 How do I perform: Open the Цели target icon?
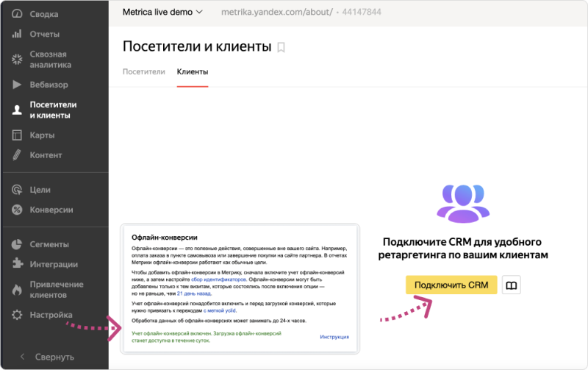tap(17, 190)
